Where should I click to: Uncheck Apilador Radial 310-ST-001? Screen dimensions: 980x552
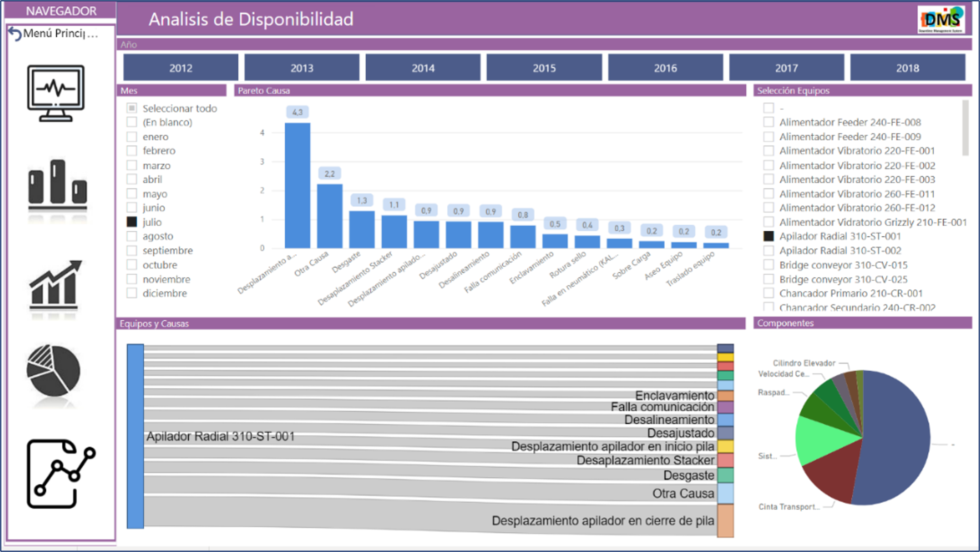[768, 236]
